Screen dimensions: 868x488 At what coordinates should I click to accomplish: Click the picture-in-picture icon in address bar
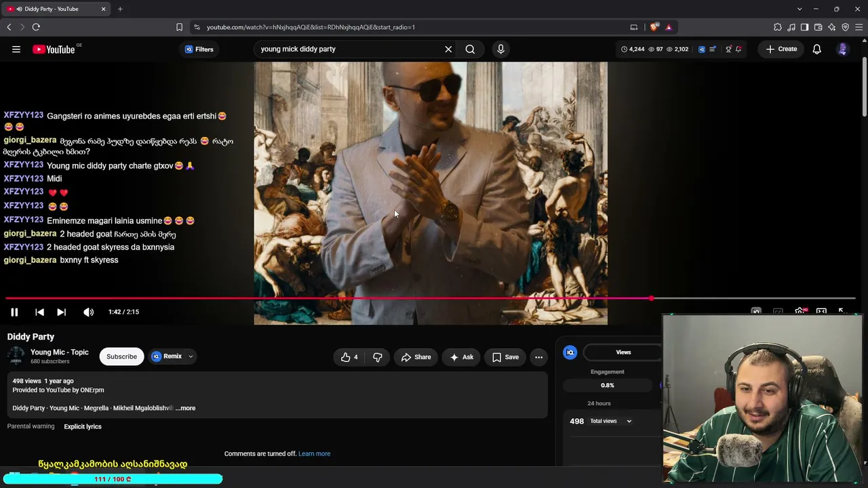point(634,27)
